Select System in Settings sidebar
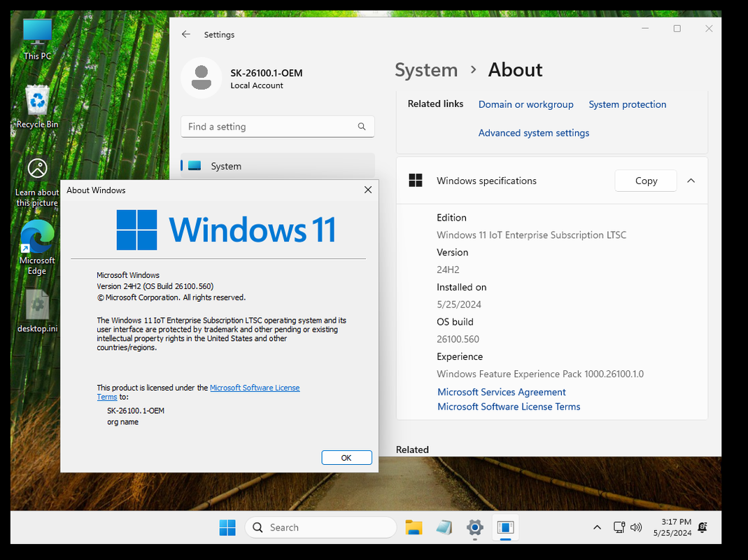The width and height of the screenshot is (748, 560). 278,166
